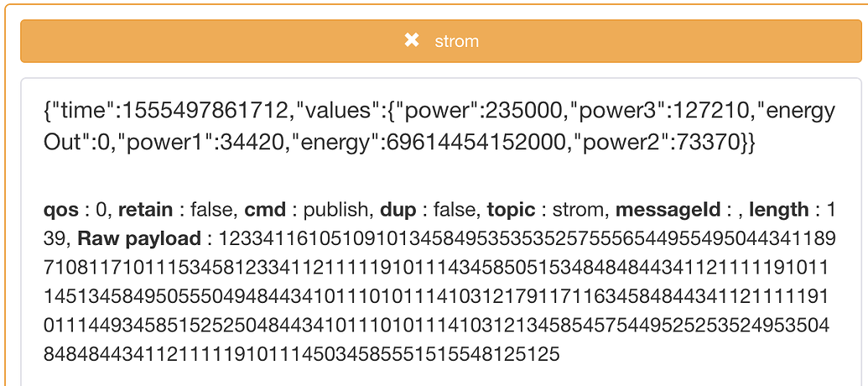Click the strom topic label
The image size is (868, 386).
(456, 40)
